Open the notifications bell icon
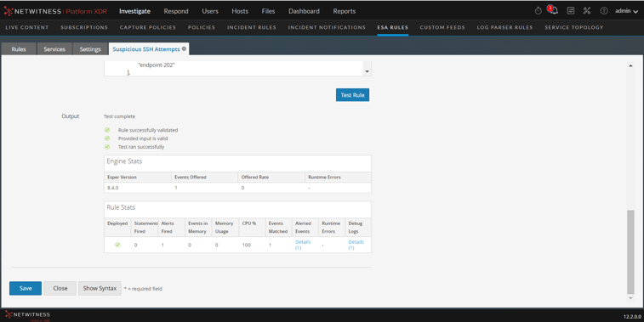Viewport: 644px width, 322px height. tap(553, 10)
